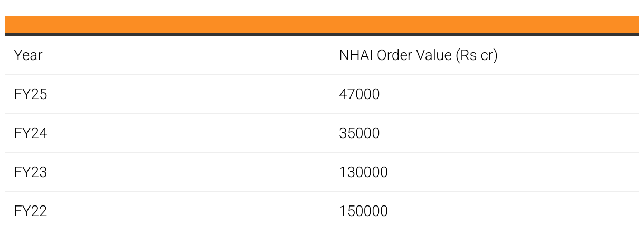Viewport: 644px width, 235px height.
Task: Click the 35000 order value
Action: [x=359, y=133]
